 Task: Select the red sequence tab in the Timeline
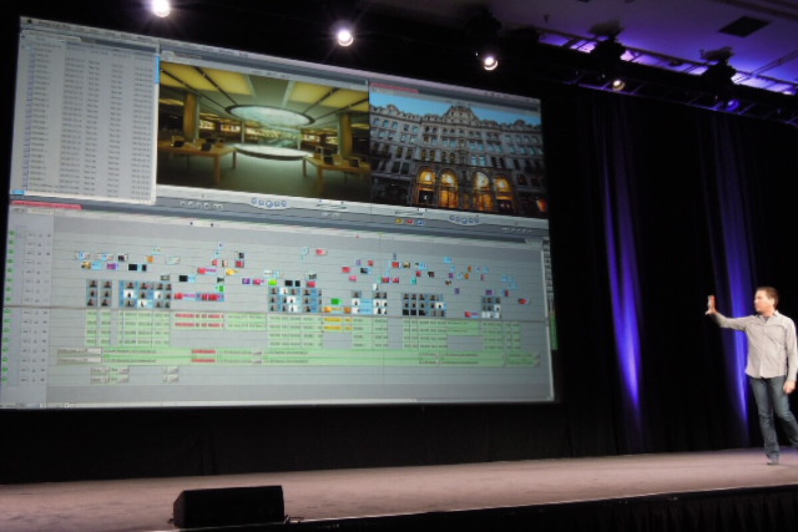(x=45, y=205)
